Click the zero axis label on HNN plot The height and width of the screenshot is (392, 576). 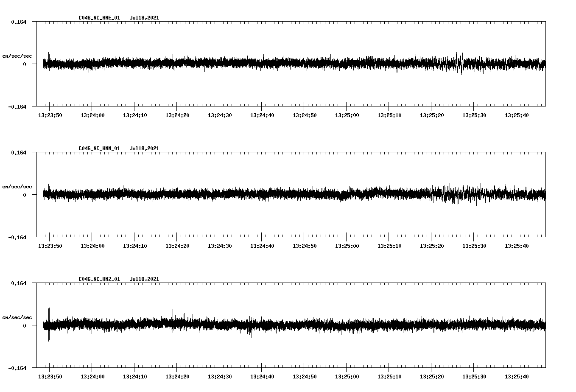tap(25, 195)
